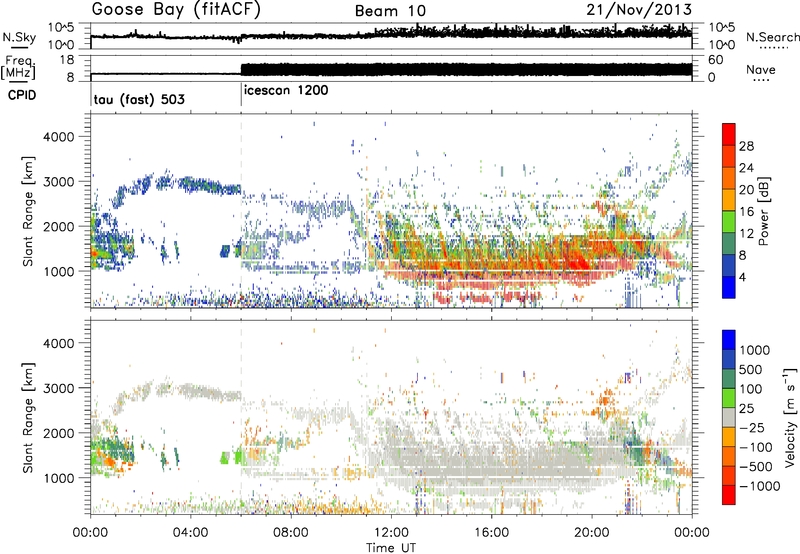Click the 'Beam 10' label
Image resolution: width=800 pixels, height=554 pixels.
(x=390, y=11)
